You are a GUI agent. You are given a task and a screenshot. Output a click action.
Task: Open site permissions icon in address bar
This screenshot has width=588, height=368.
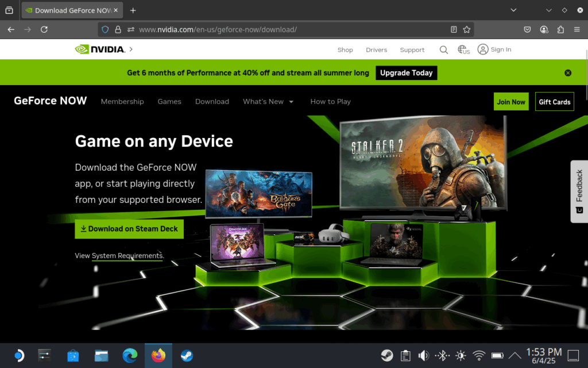pos(130,29)
